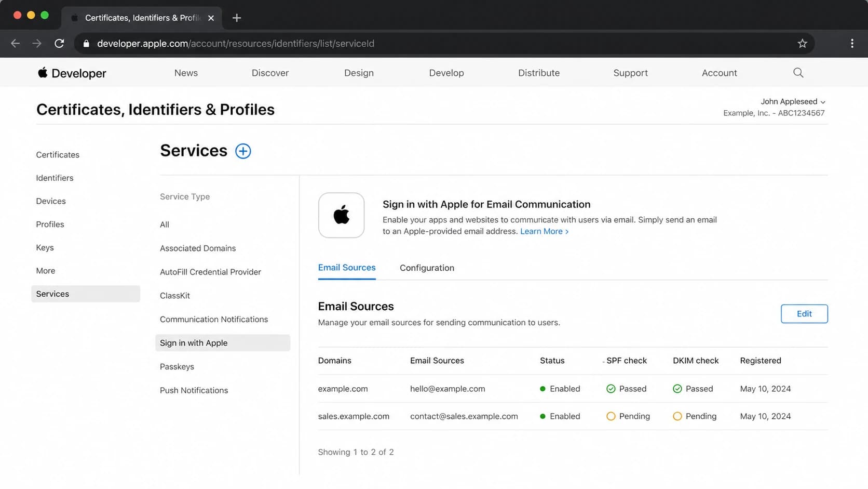Screen dimensions: 868x489
Task: Click the Domains column header
Action: pyautogui.click(x=334, y=361)
